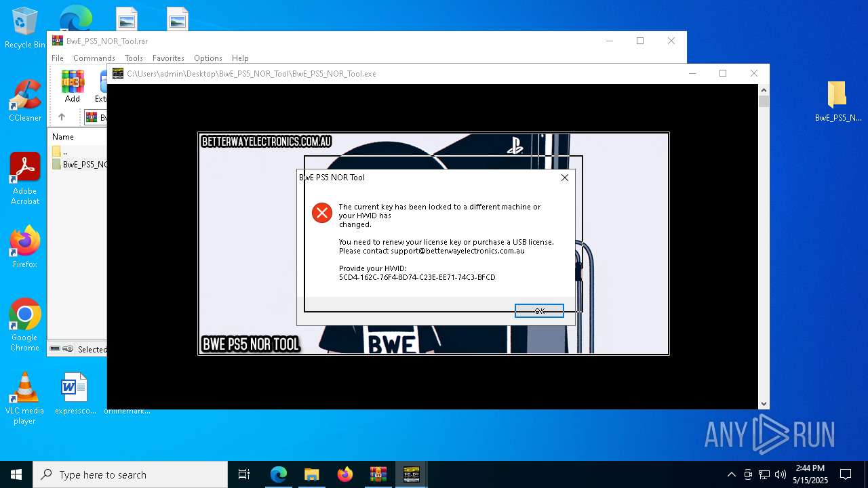Open the Firefox desktop shortcut
The height and width of the screenshot is (488, 868).
tap(25, 247)
